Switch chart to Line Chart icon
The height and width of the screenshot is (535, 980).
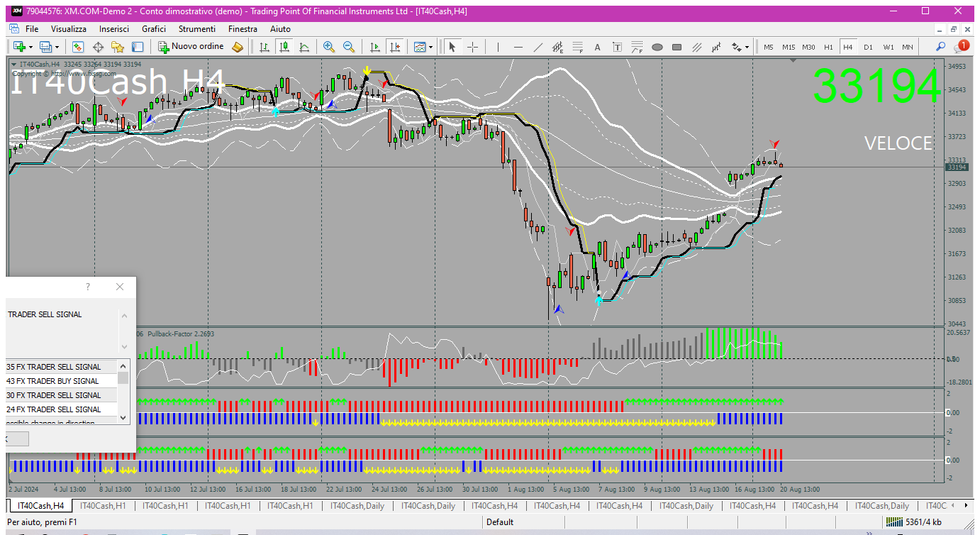point(304,47)
